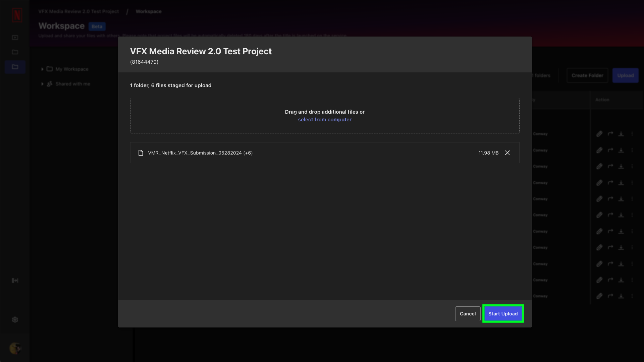Click the Netflix logo in the sidebar
Screen dimensions: 644x362
pos(17,15)
